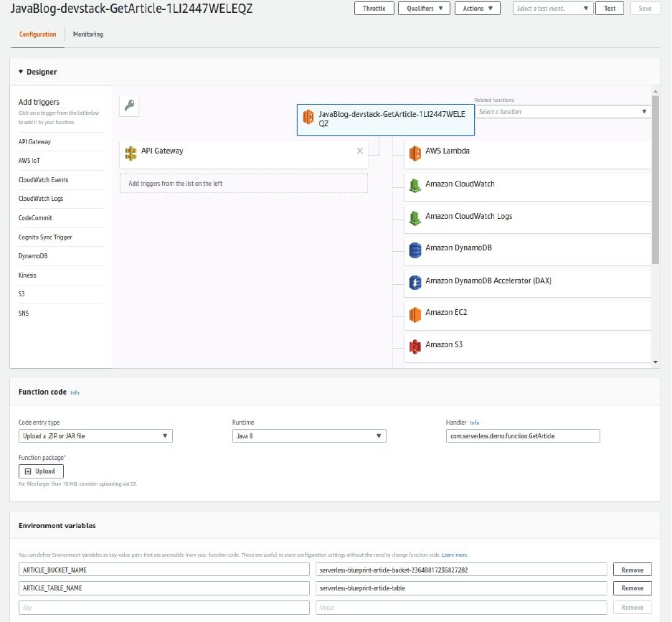Remove the ARTICLE_BUCKET_NAME variable
Screen dimensions: 672x622
[x=632, y=570]
